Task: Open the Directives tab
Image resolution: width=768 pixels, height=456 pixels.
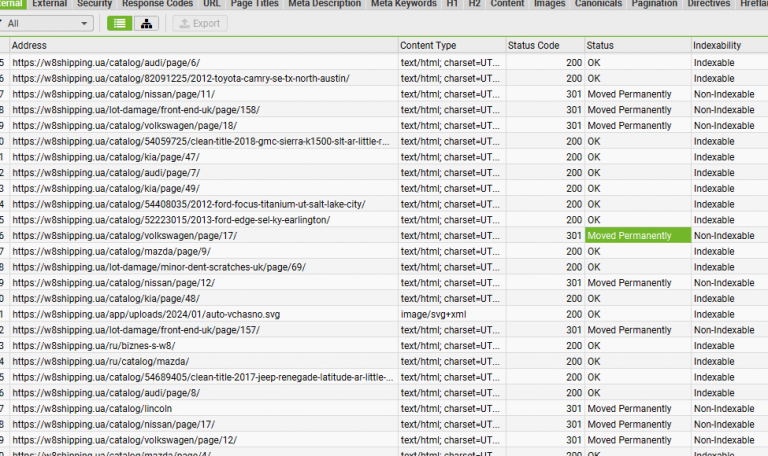Action: [x=709, y=4]
